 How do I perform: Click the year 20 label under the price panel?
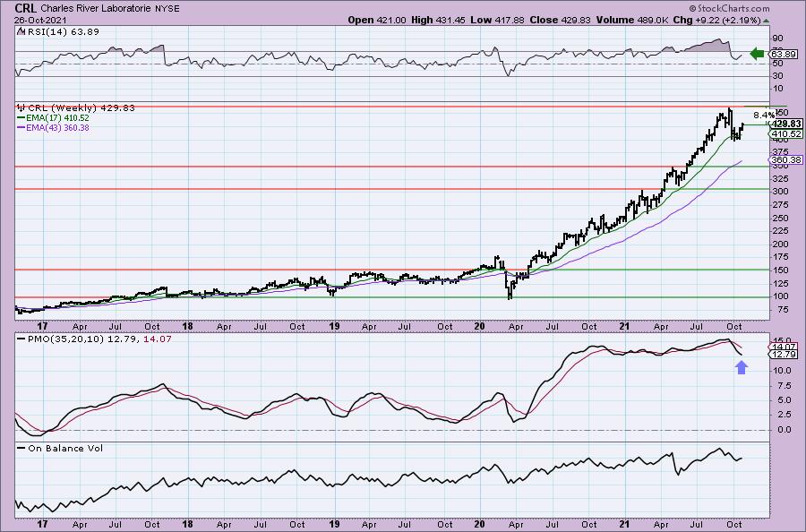pyautogui.click(x=480, y=326)
